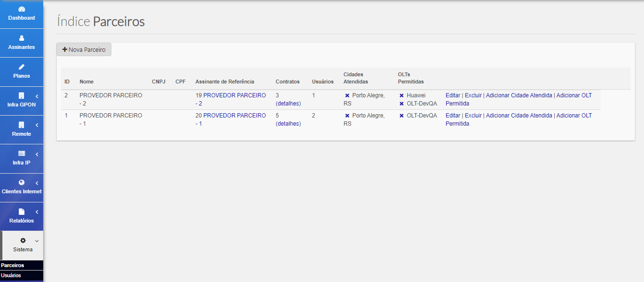Click the Nova Parceiro button

coord(84,49)
